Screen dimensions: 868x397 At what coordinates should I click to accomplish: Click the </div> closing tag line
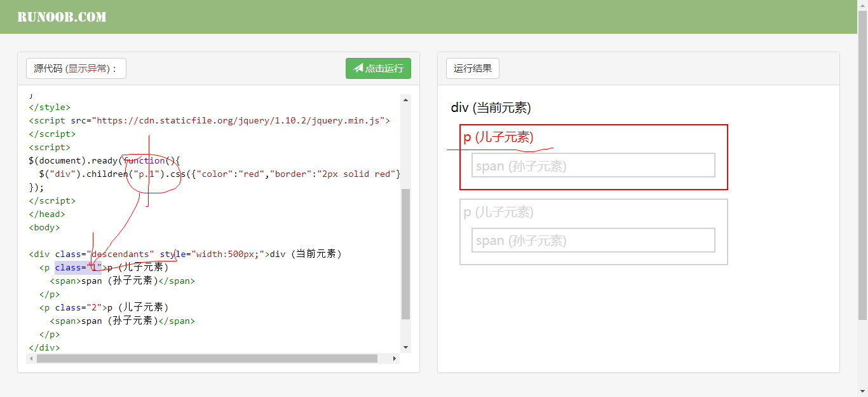44,347
